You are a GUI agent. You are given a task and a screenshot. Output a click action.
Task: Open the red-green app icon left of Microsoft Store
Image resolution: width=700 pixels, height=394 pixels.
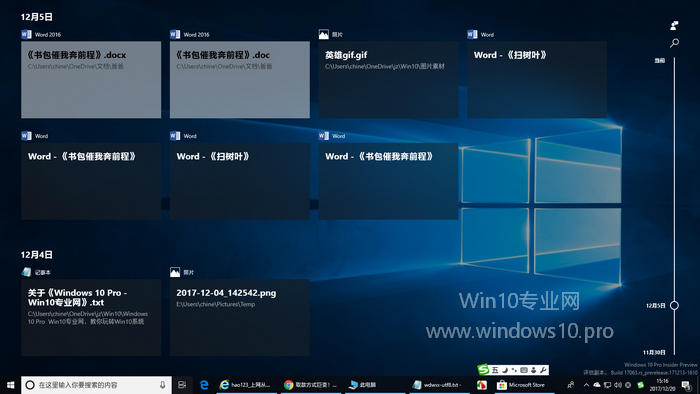(482, 385)
